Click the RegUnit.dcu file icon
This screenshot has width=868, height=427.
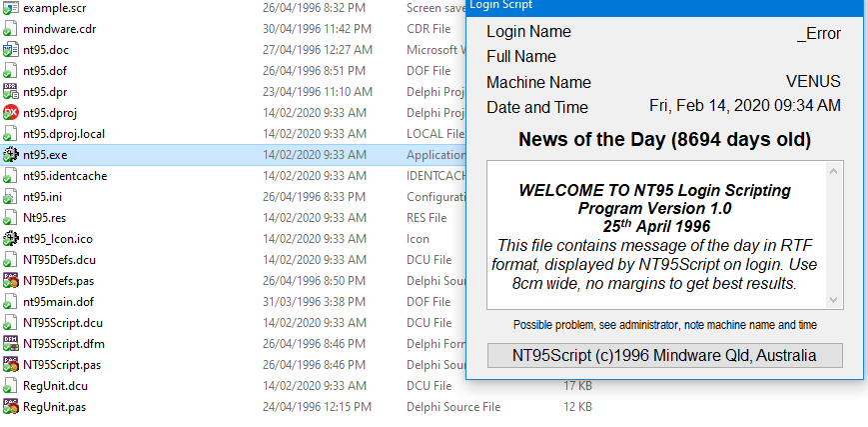(11, 386)
